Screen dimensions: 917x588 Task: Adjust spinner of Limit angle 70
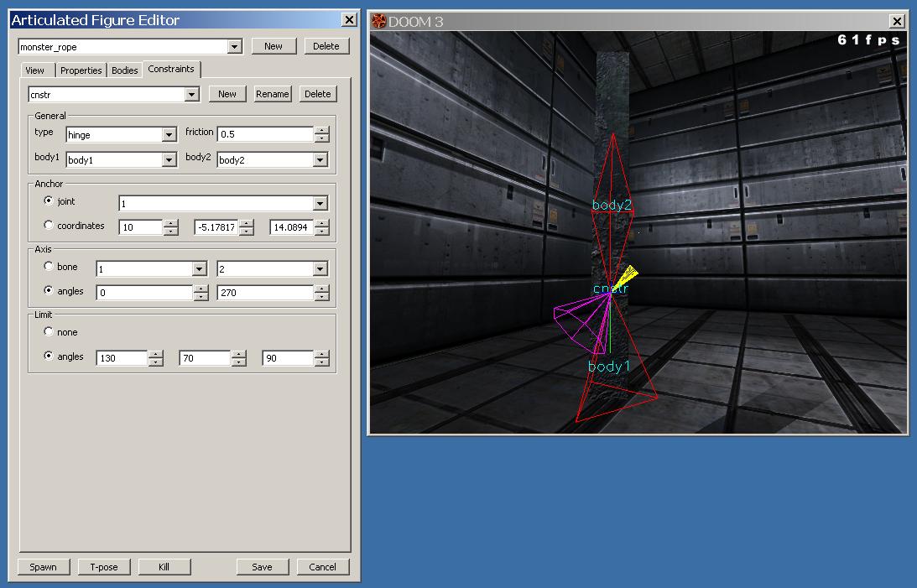(x=238, y=358)
